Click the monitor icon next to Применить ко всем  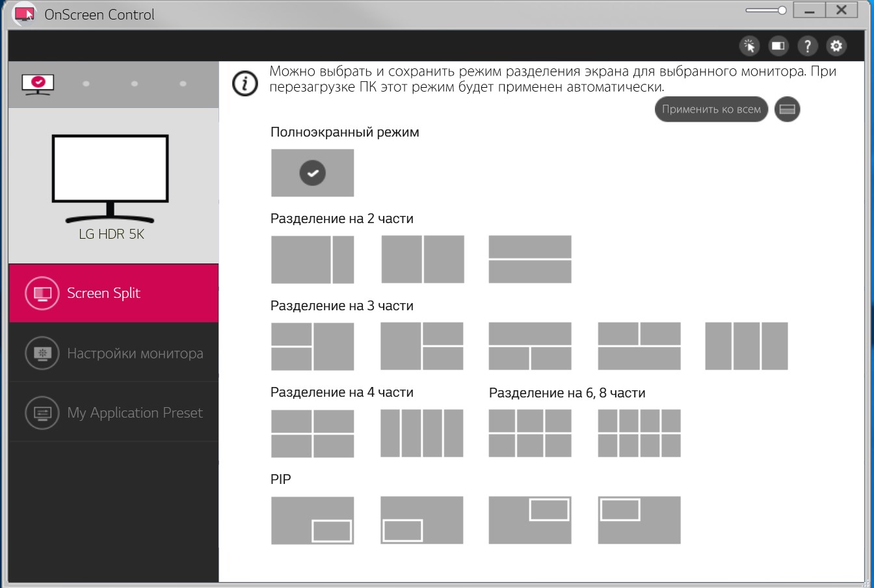[x=787, y=109]
